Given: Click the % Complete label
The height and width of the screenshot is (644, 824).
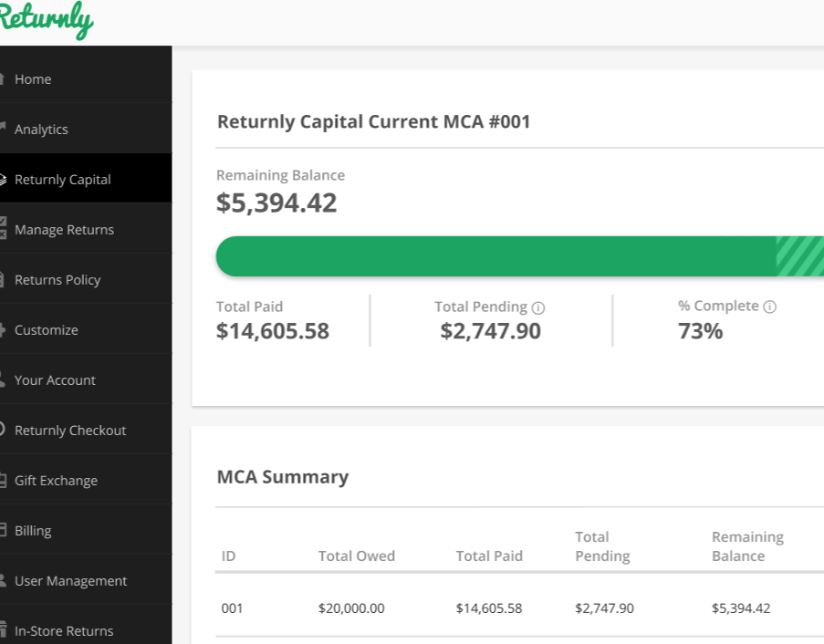Looking at the screenshot, I should [718, 306].
